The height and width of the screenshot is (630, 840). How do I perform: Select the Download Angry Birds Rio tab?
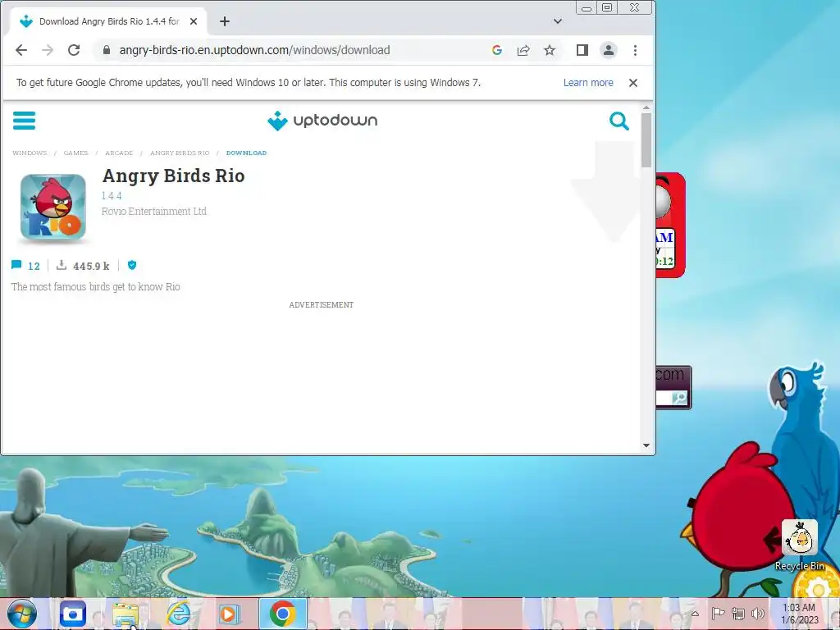pos(107,21)
